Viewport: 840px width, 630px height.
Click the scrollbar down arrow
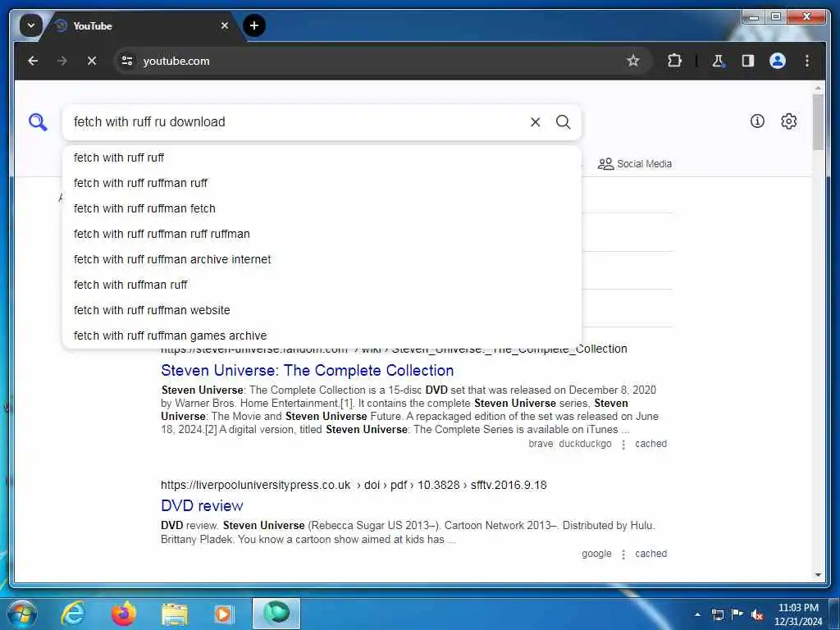(818, 575)
